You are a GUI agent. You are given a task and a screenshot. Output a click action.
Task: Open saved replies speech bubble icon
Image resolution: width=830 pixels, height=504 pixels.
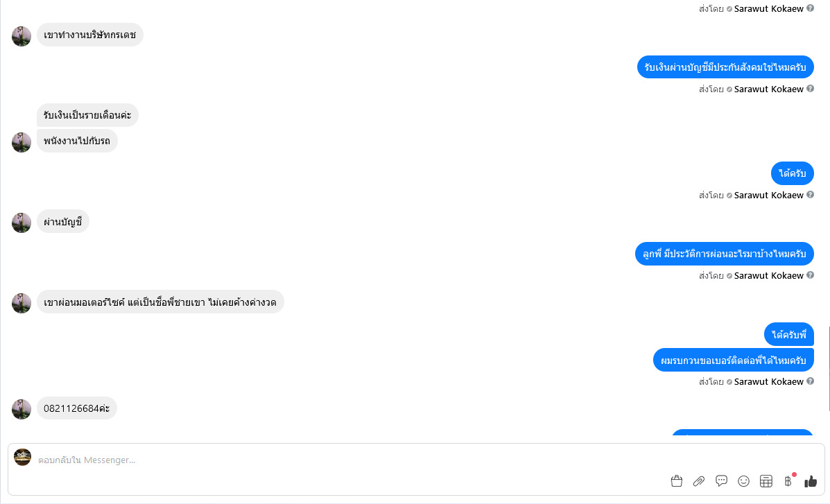pyautogui.click(x=721, y=480)
